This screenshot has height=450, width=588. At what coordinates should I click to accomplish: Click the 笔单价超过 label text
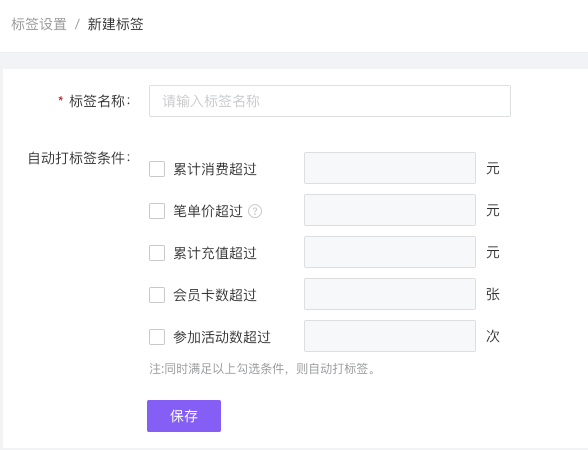208,211
